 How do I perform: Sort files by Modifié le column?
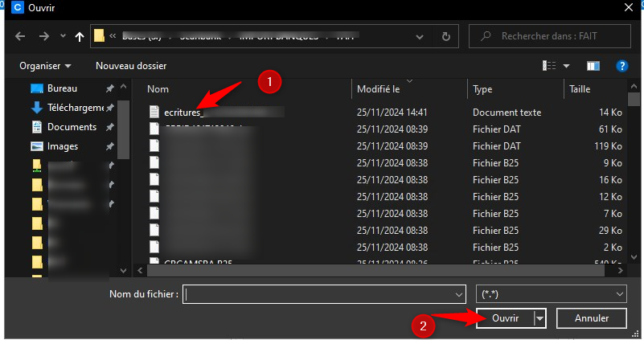[x=378, y=89]
